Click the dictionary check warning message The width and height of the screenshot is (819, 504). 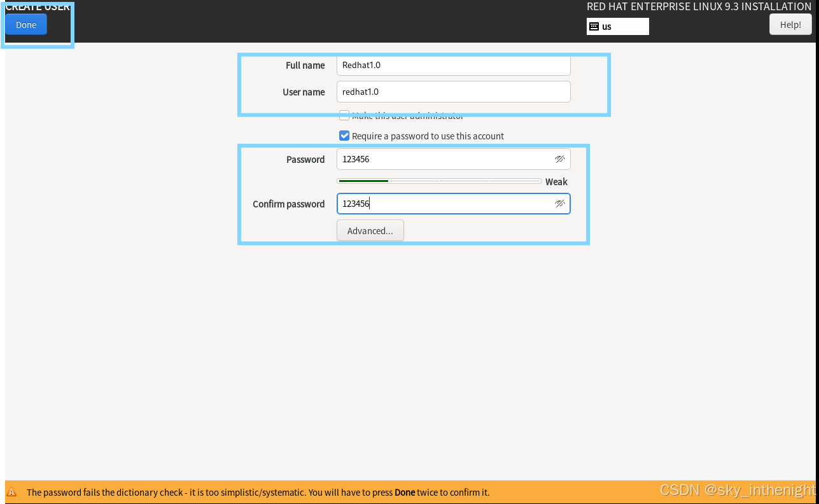point(258,493)
